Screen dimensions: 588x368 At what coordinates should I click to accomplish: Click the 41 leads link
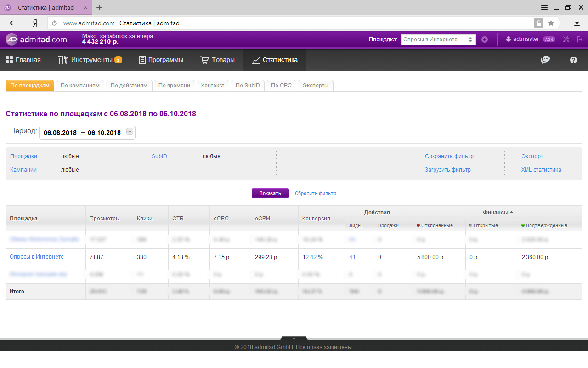352,257
